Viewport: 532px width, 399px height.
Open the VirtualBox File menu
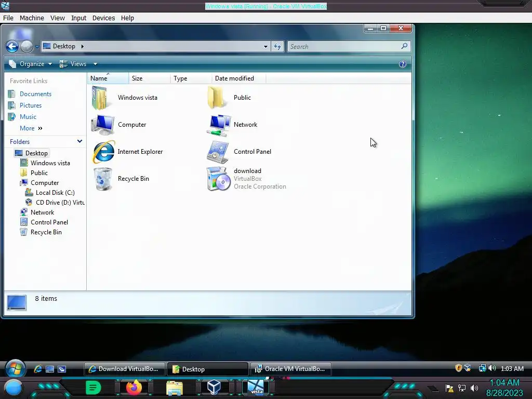(8, 18)
